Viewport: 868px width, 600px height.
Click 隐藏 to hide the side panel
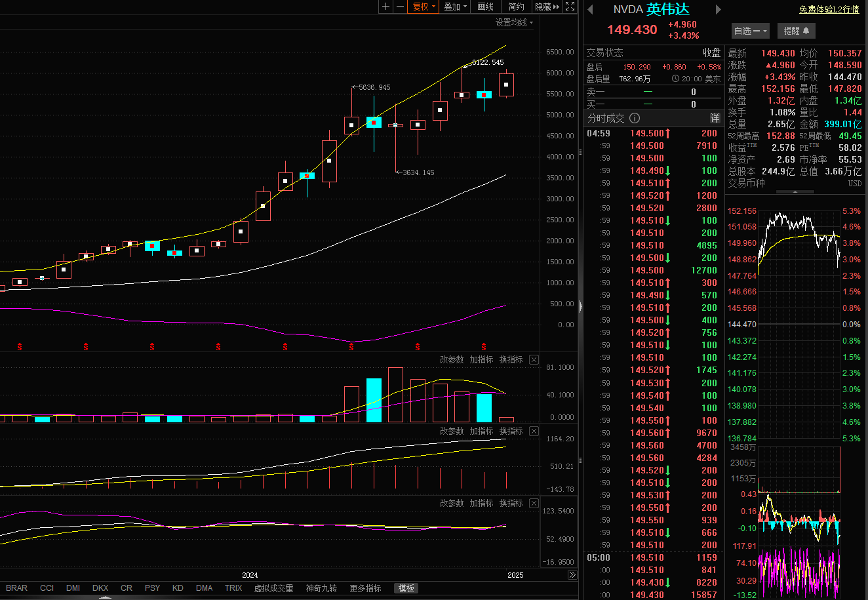[x=547, y=7]
